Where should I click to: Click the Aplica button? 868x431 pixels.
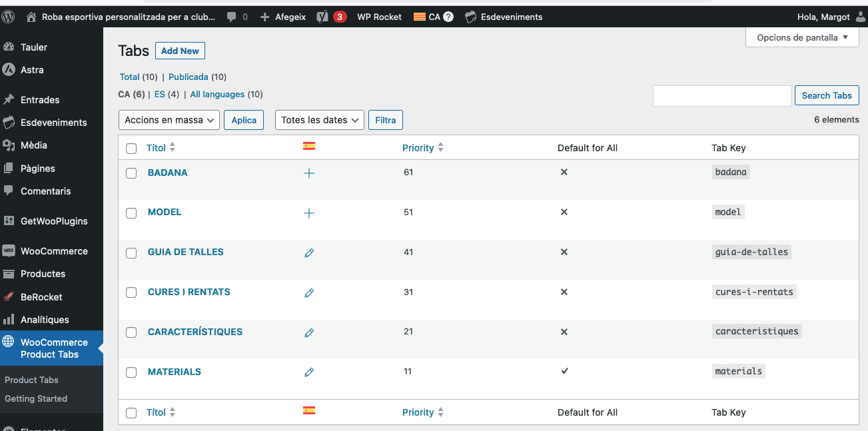244,120
